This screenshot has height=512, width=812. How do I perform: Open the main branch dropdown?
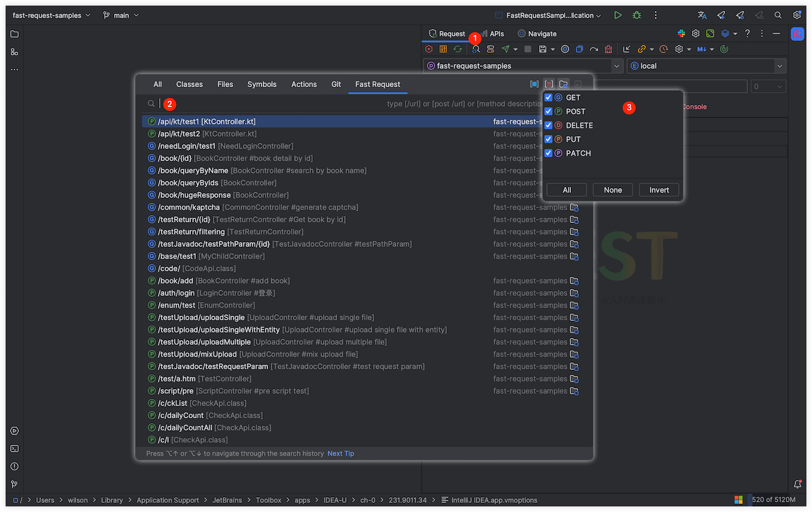pyautogui.click(x=121, y=15)
